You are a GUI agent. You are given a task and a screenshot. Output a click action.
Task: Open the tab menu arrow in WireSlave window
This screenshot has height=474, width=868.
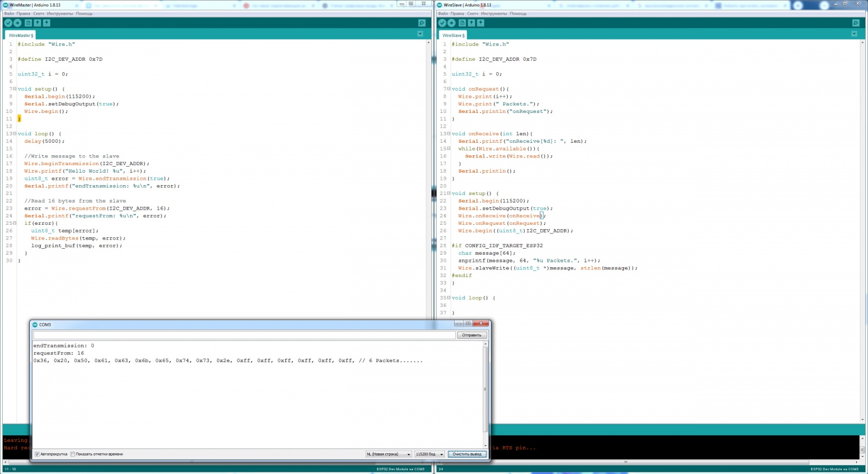[x=854, y=34]
